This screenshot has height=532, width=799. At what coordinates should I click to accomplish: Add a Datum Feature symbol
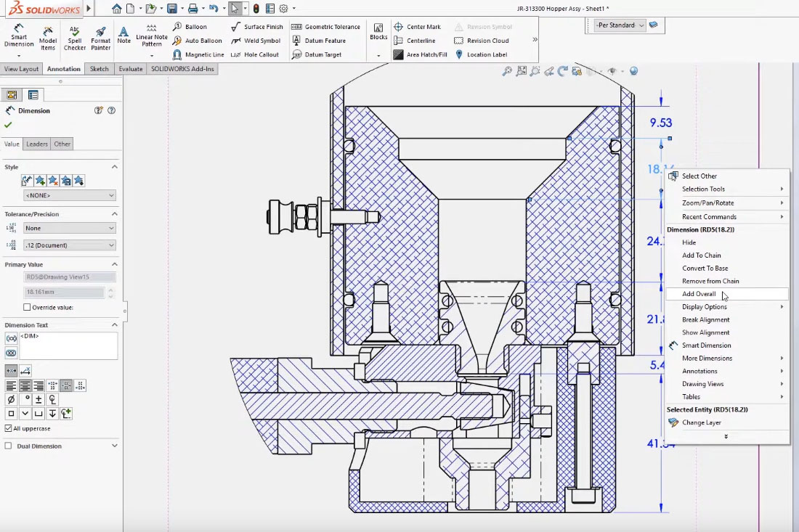[x=318, y=40]
